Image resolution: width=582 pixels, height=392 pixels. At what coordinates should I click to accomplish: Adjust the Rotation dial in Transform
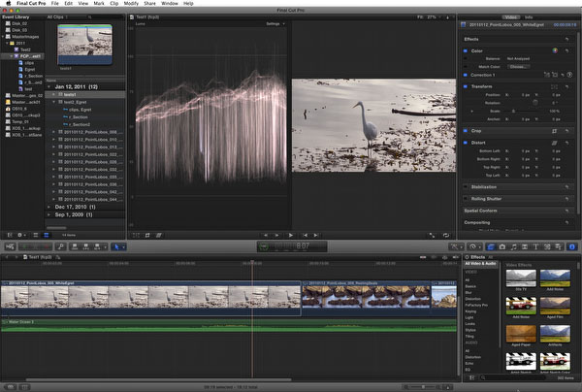click(535, 103)
